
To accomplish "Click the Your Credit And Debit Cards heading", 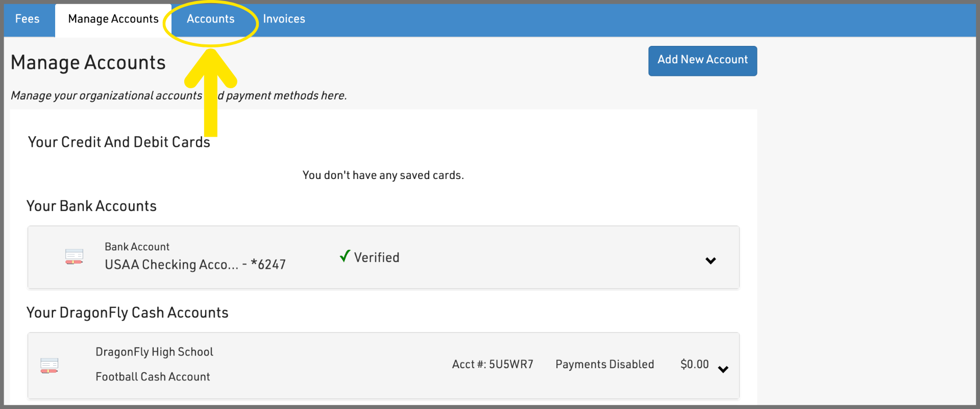I will tap(119, 142).
